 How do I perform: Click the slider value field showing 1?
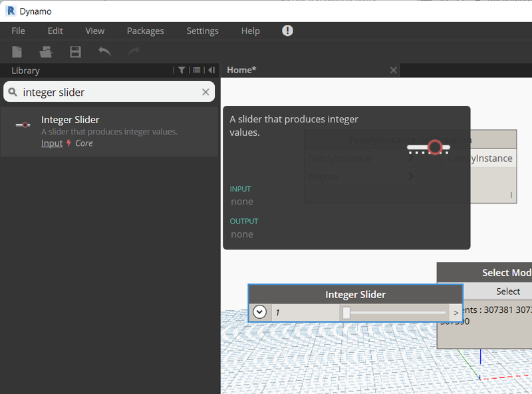(x=305, y=313)
